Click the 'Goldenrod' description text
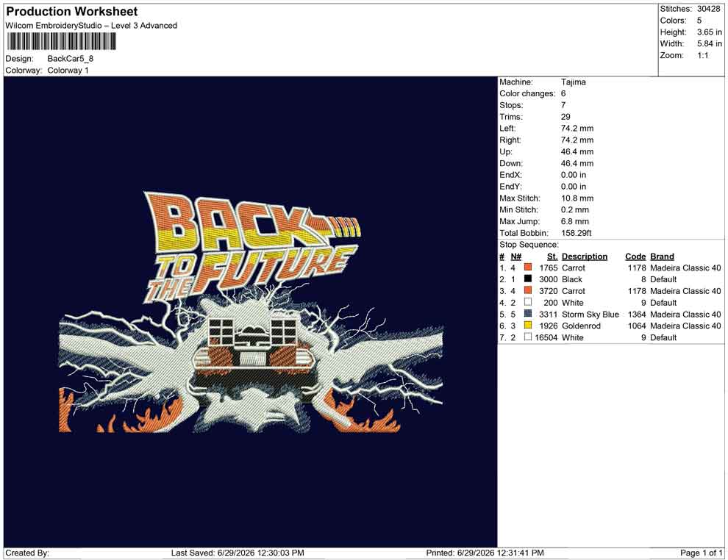Viewport: 728px width, 560px height. 581,326
